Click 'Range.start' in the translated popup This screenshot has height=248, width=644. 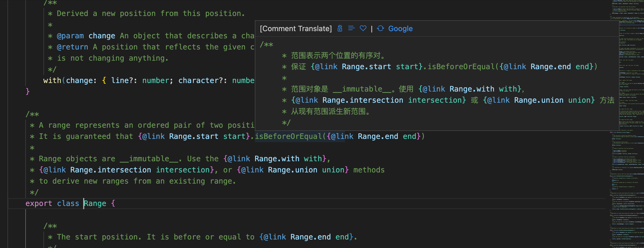pyautogui.click(x=367, y=67)
